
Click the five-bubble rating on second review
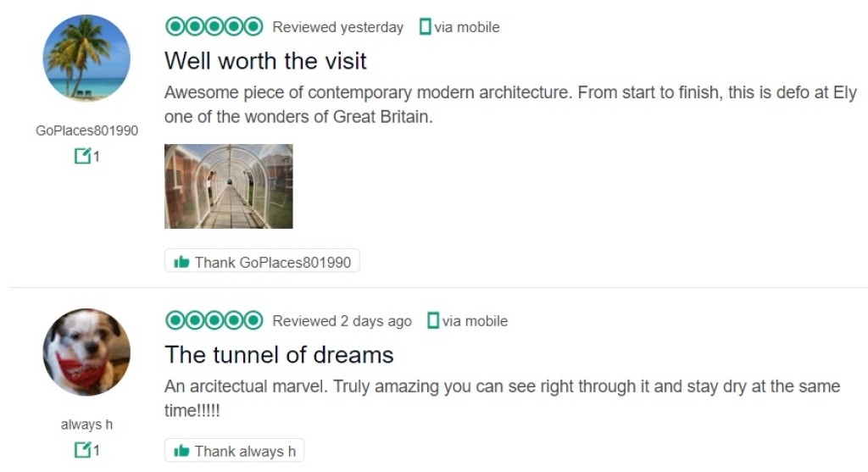pos(214,321)
